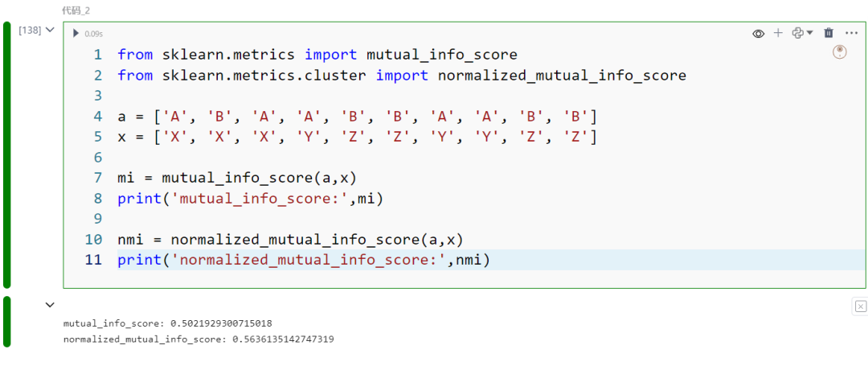868x370 pixels.
Task: Click the execution count [138] label
Action: pos(30,30)
